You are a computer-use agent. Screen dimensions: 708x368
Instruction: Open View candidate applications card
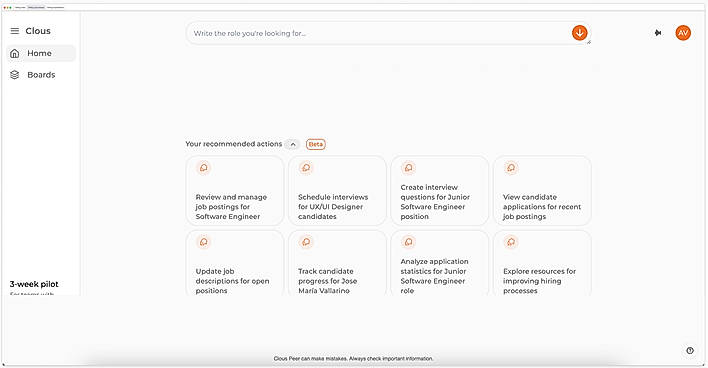point(542,191)
